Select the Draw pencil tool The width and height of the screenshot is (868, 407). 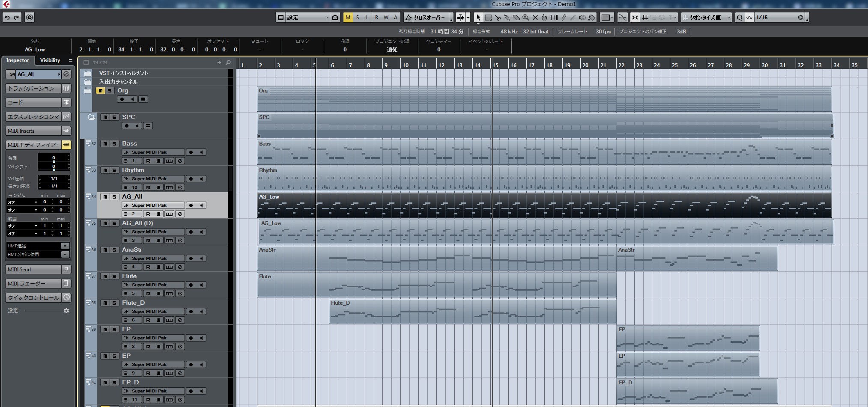(564, 18)
